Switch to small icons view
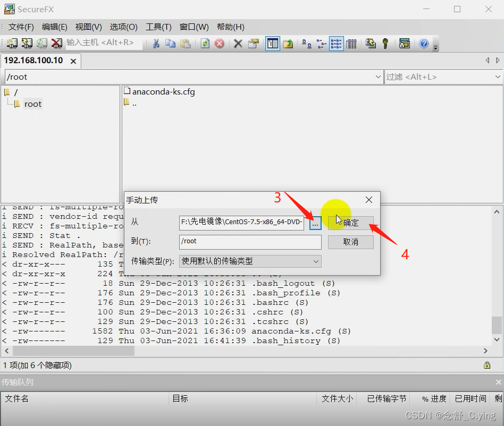 pos(322,44)
